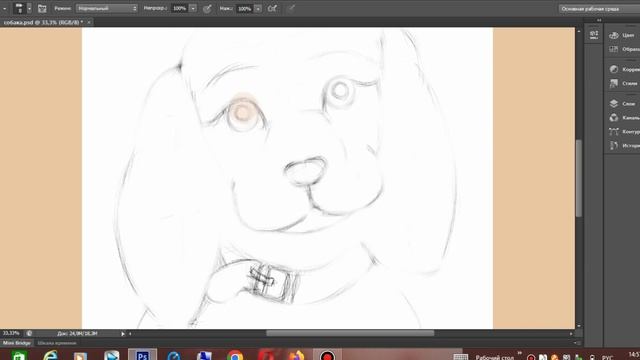The height and width of the screenshot is (360, 640).
Task: Toggle tablet pressure for opacity icon
Action: coord(207,8)
